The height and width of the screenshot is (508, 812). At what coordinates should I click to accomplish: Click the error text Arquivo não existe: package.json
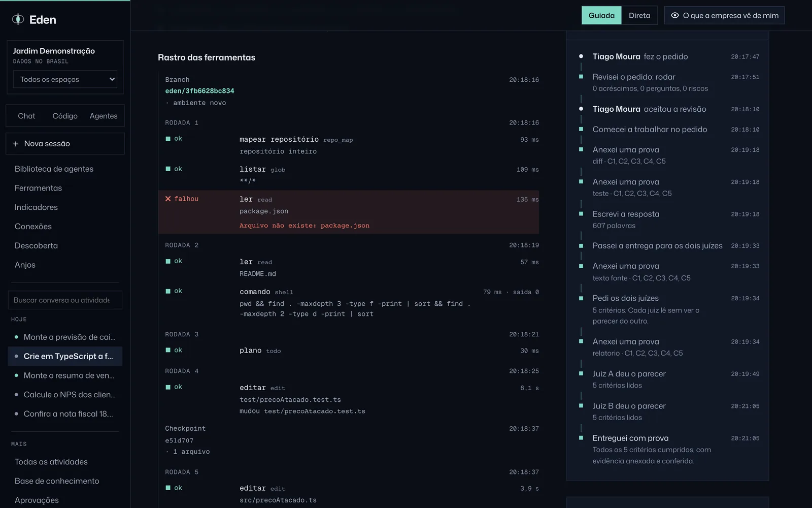[x=304, y=226]
